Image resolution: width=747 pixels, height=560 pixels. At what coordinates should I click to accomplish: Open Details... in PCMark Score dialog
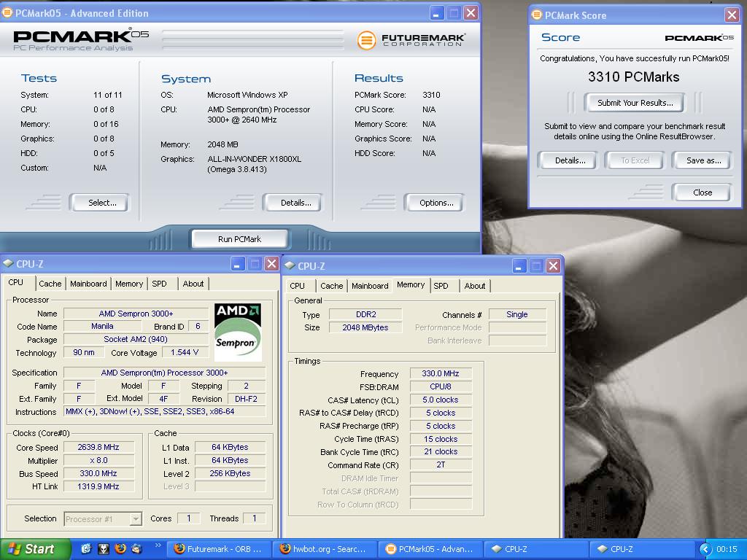(568, 160)
